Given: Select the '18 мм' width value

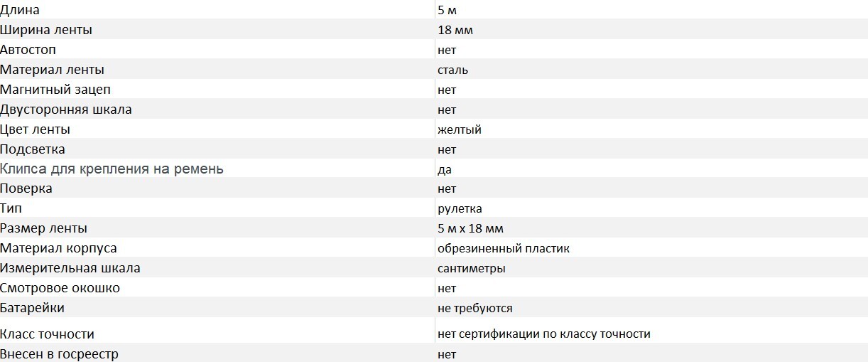Looking at the screenshot, I should pyautogui.click(x=455, y=30).
